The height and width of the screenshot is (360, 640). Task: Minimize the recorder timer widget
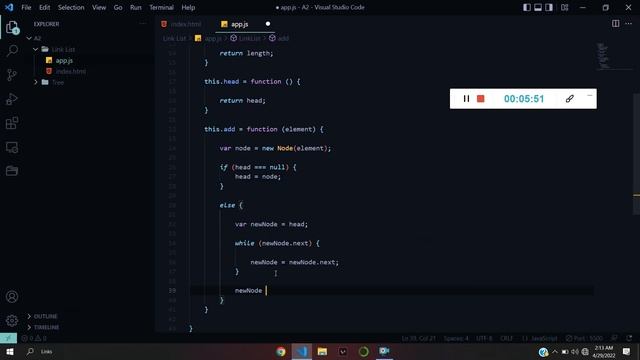589,95
